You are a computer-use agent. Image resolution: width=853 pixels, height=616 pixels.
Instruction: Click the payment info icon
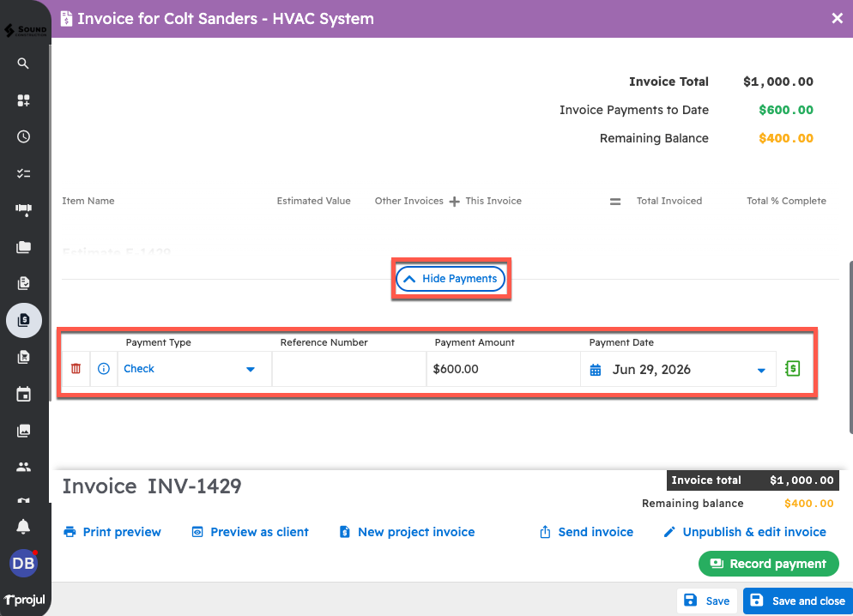point(104,369)
